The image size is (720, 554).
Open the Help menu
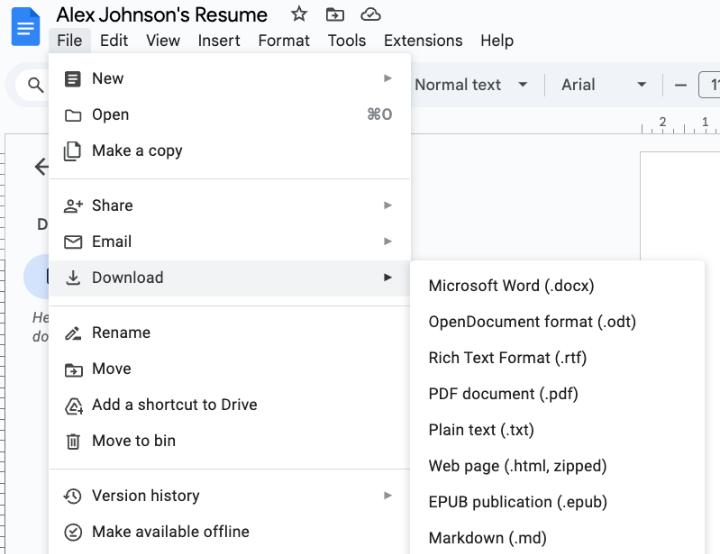497,40
